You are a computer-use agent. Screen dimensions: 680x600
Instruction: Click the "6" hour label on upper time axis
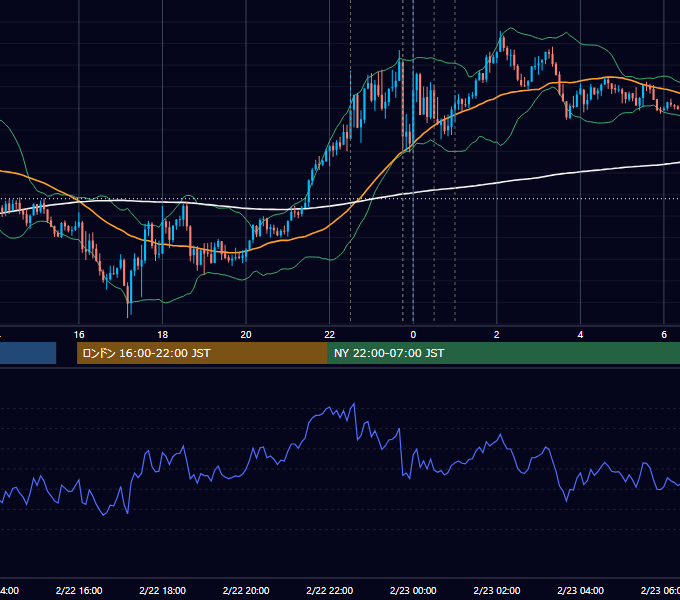click(664, 335)
